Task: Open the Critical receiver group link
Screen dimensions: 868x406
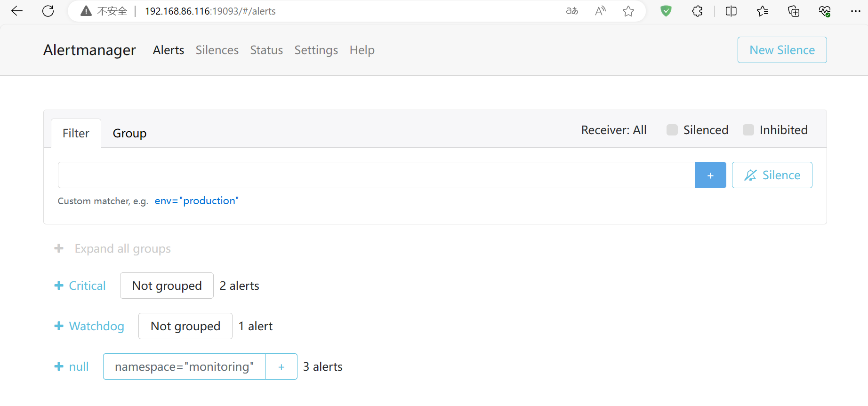Action: pos(87,286)
